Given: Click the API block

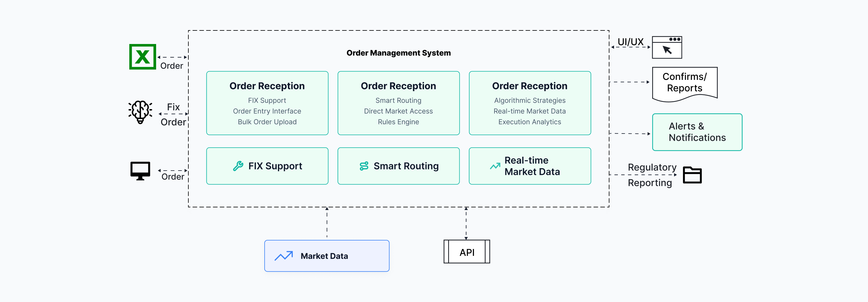Looking at the screenshot, I should tap(467, 252).
